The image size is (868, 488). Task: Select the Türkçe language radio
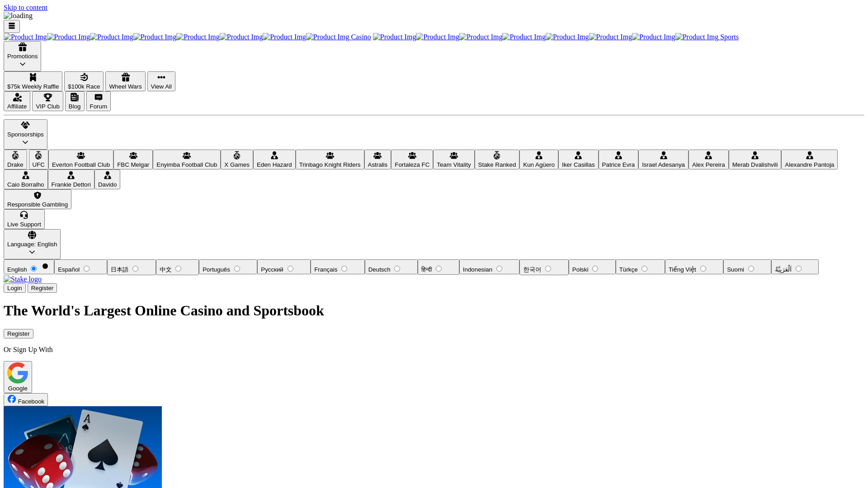(644, 269)
